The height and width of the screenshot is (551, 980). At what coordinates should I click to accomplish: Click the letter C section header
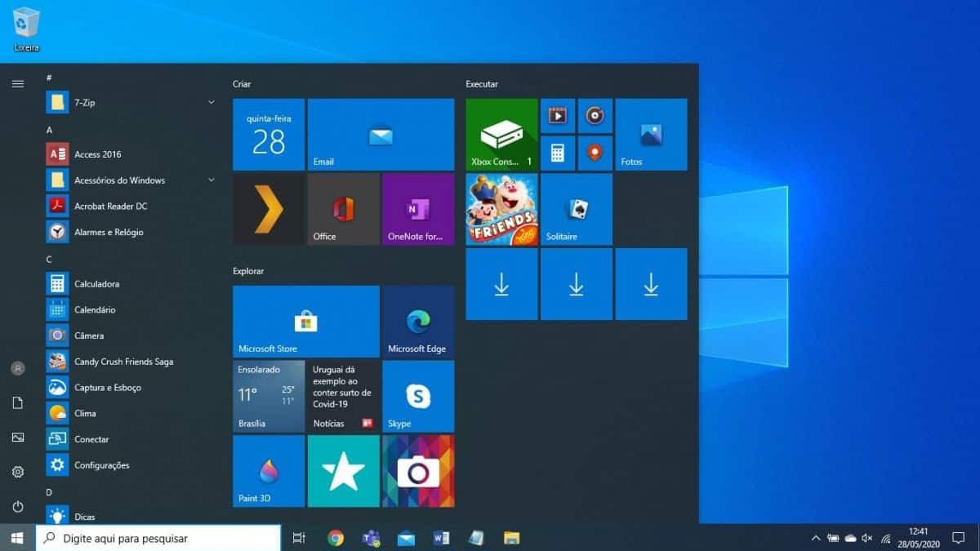(x=49, y=260)
